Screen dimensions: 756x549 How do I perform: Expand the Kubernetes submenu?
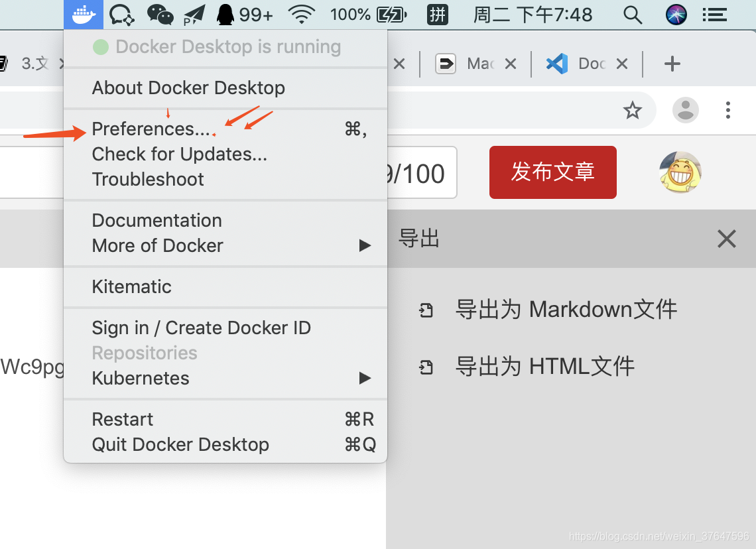(x=225, y=378)
